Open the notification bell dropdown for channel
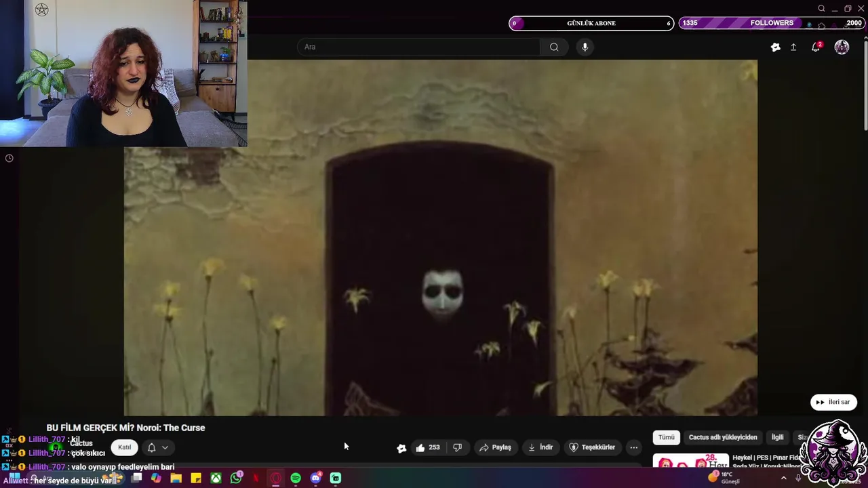The image size is (868, 488). tap(157, 447)
